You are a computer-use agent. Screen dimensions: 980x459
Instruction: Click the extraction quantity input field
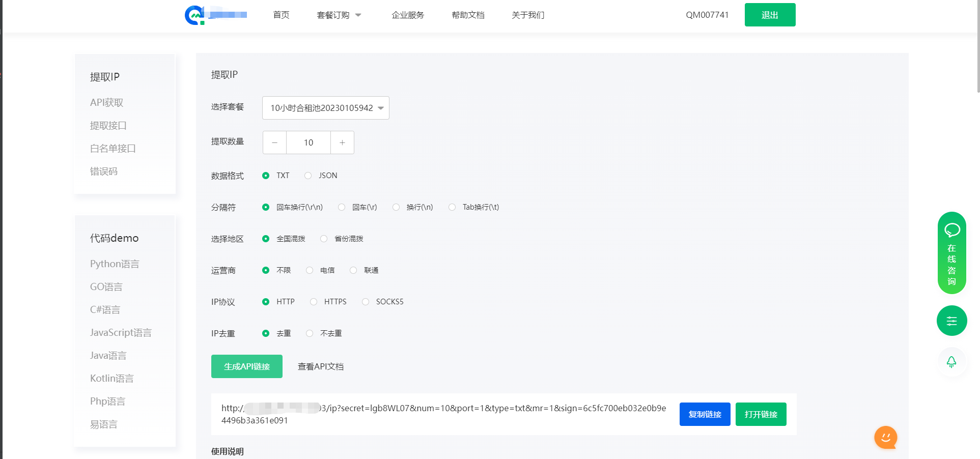tap(309, 142)
